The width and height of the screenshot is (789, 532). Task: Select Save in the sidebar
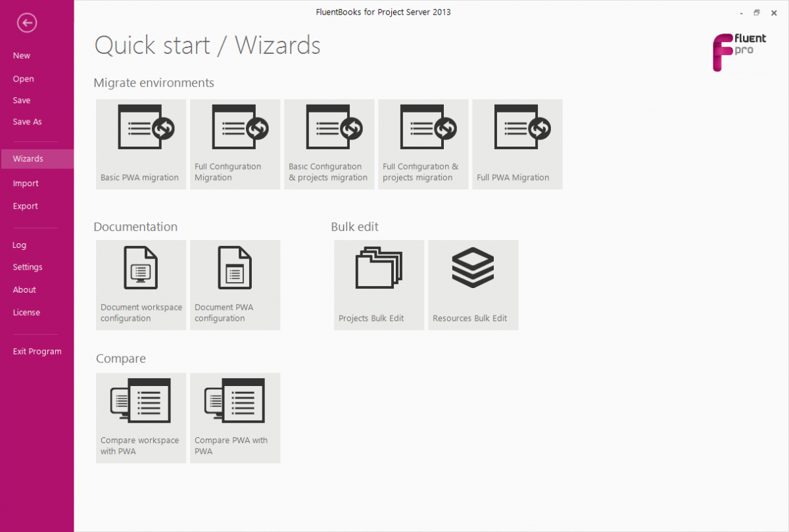click(22, 101)
